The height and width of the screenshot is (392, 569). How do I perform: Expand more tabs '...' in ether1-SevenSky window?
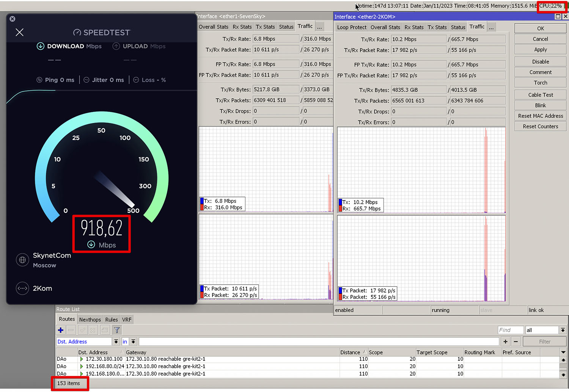point(319,27)
